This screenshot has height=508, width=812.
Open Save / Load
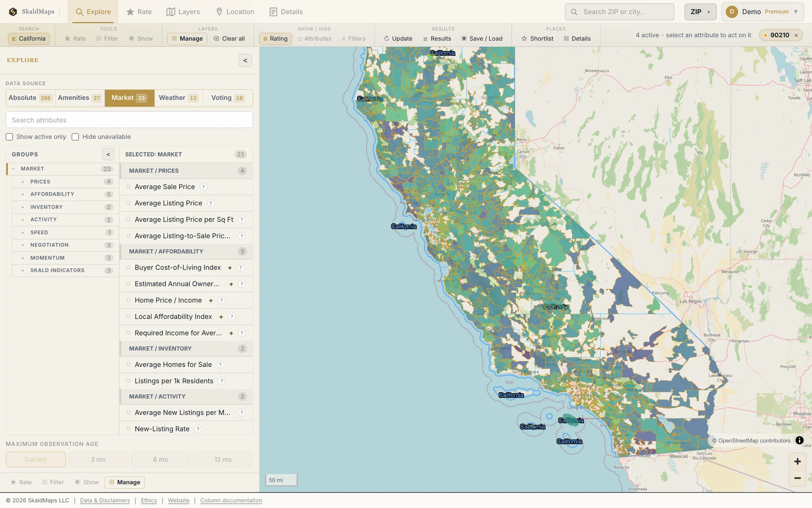pyautogui.click(x=482, y=38)
